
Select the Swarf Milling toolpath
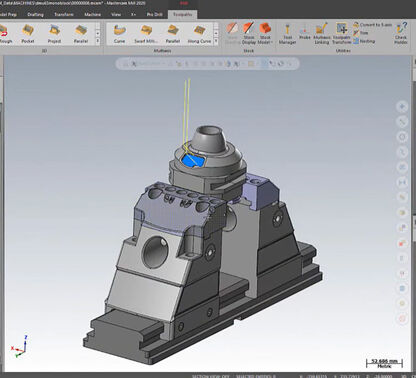(146, 34)
